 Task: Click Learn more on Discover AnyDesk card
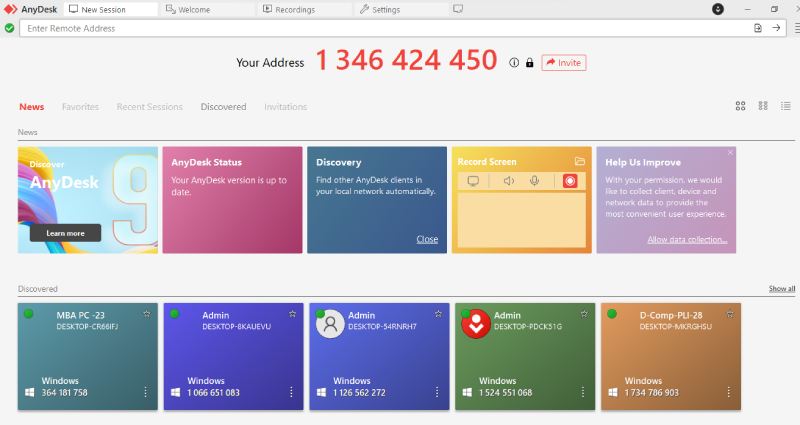[65, 233]
